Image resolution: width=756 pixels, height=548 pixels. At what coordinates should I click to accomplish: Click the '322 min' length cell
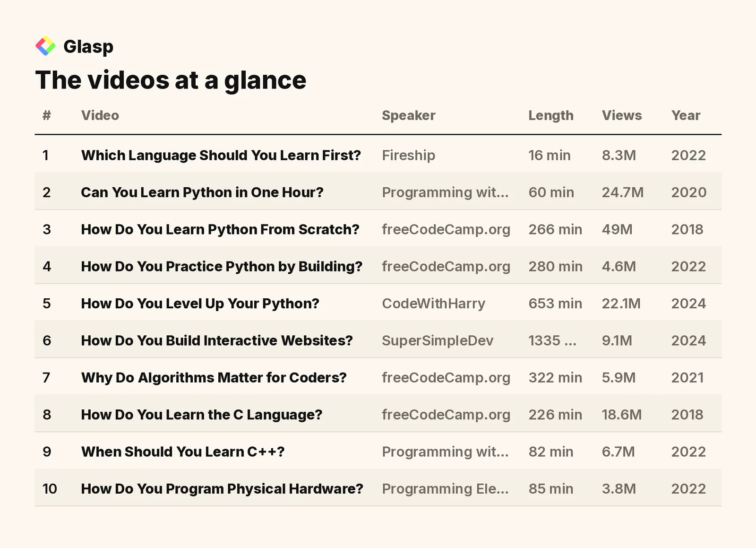[x=555, y=377]
